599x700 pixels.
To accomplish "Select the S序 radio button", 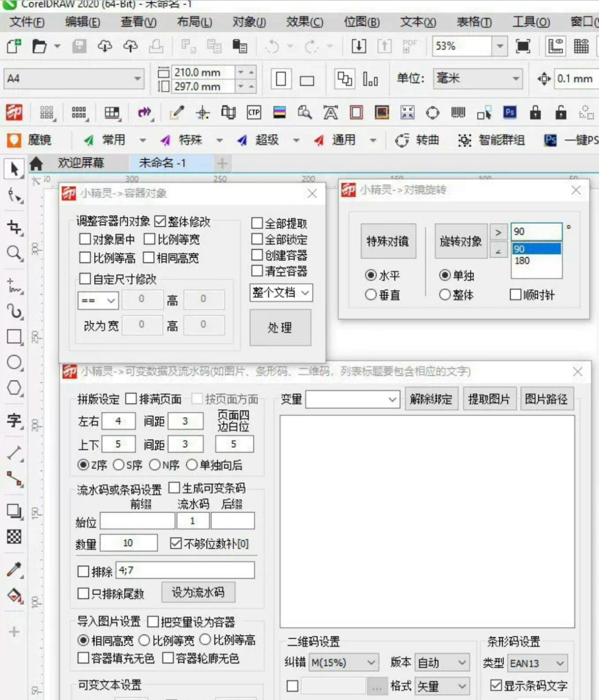I will (x=119, y=465).
